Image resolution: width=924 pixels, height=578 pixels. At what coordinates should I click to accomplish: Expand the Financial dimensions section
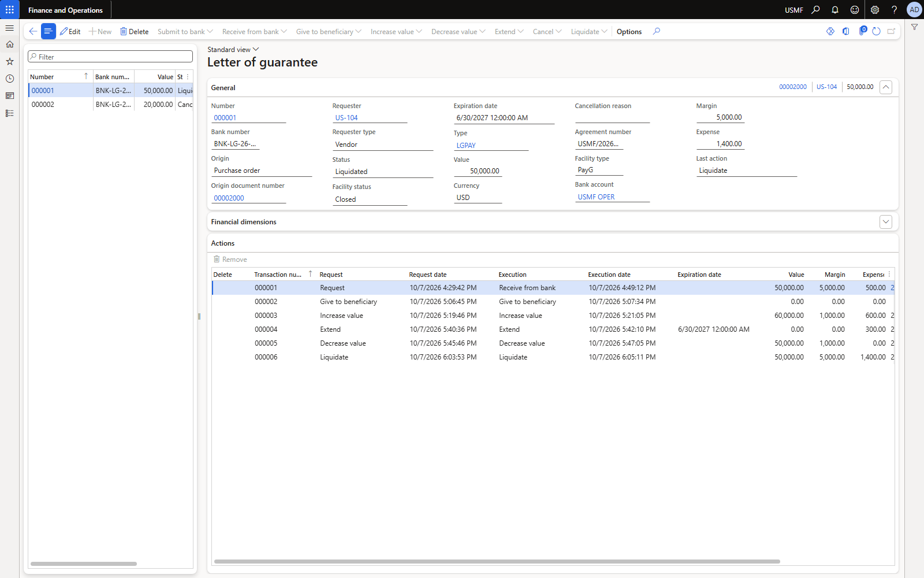pyautogui.click(x=886, y=221)
